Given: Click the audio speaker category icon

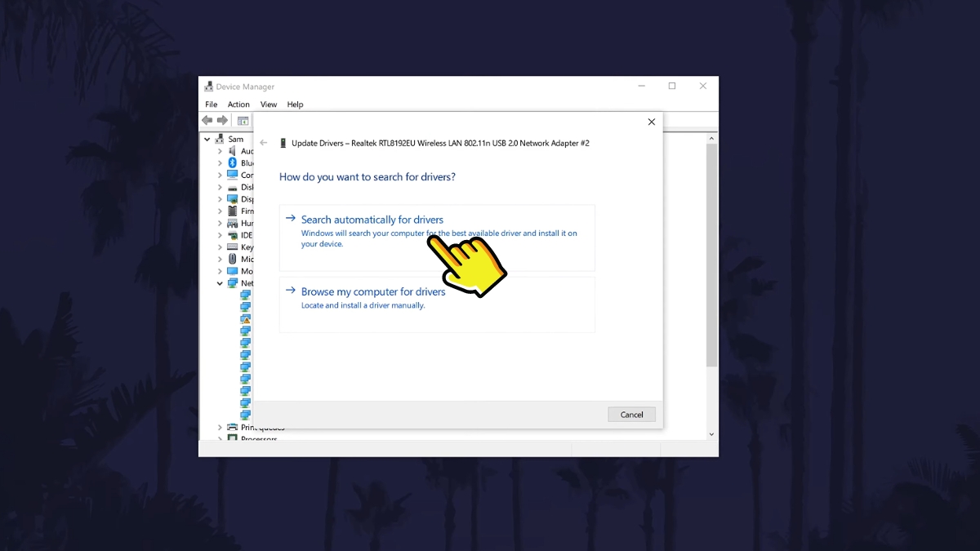Looking at the screenshot, I should click(233, 151).
